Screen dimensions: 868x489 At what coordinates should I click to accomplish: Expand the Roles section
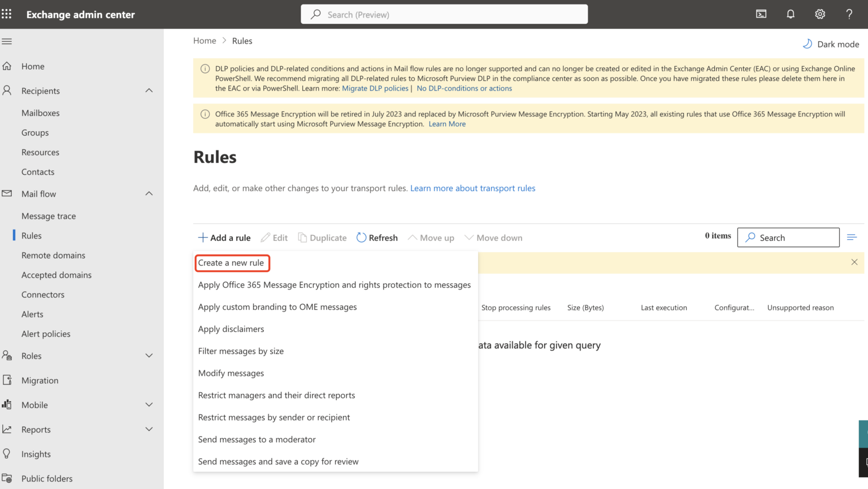149,356
